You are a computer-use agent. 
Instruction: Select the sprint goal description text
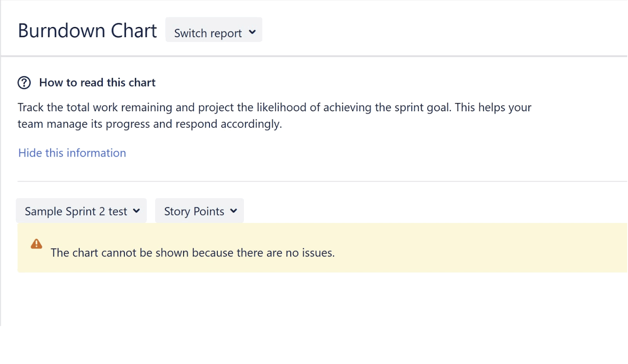(x=274, y=115)
